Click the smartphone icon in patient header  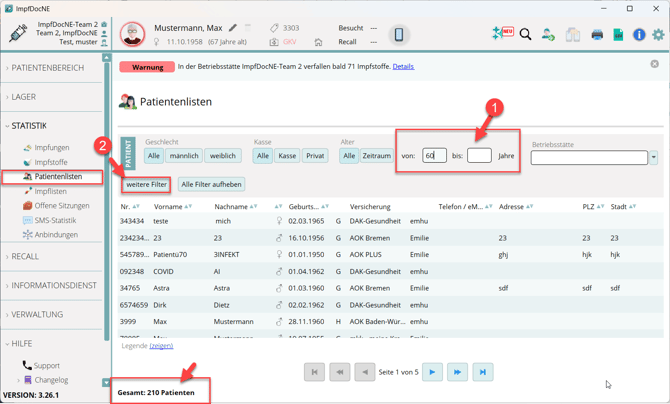pyautogui.click(x=398, y=35)
